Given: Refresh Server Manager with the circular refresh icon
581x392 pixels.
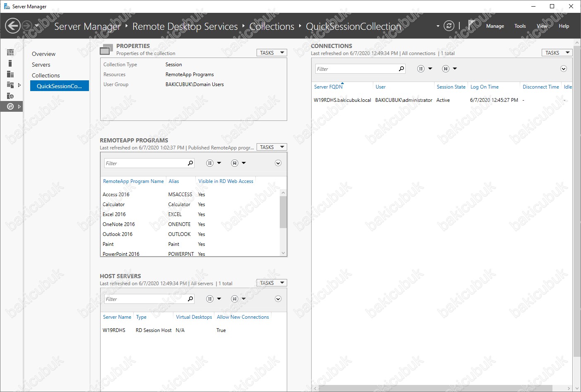Looking at the screenshot, I should click(x=449, y=26).
